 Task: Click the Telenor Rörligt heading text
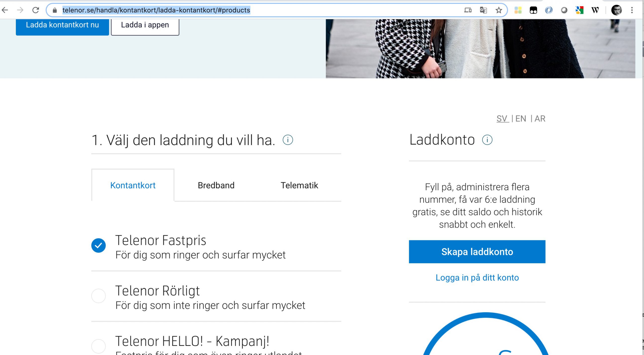157,291
